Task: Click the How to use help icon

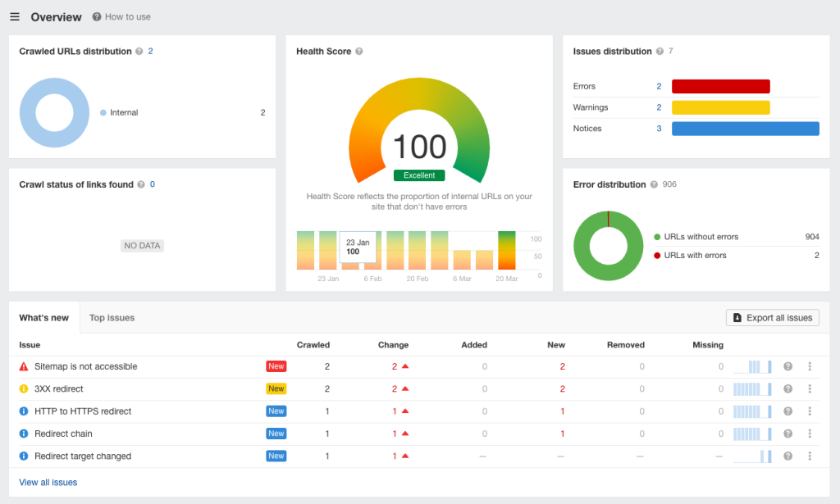Action: [97, 16]
